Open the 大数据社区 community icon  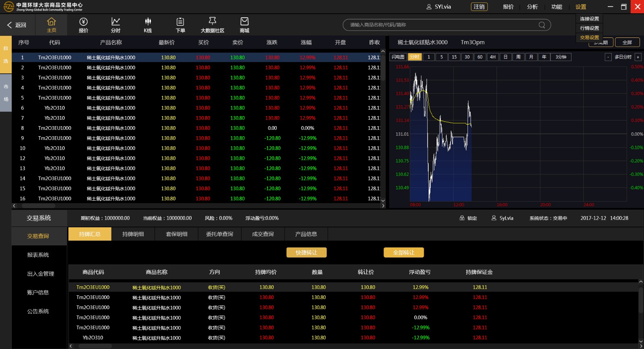coord(213,25)
